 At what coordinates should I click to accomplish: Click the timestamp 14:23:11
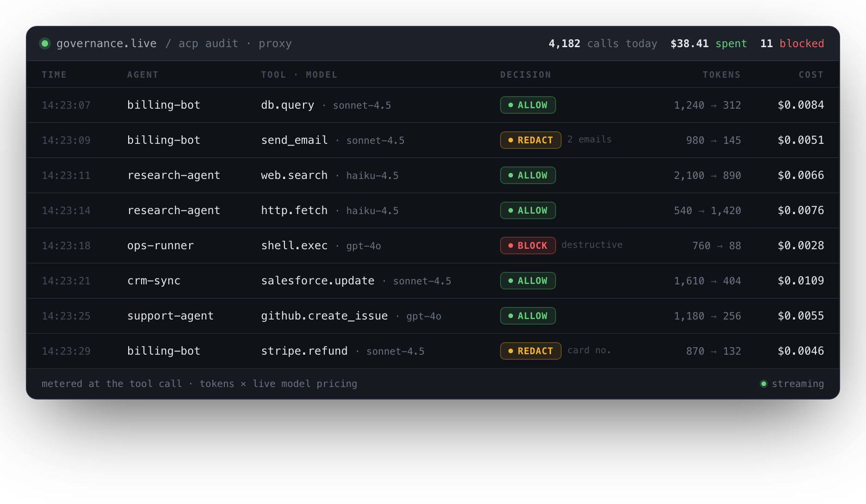[x=66, y=176]
